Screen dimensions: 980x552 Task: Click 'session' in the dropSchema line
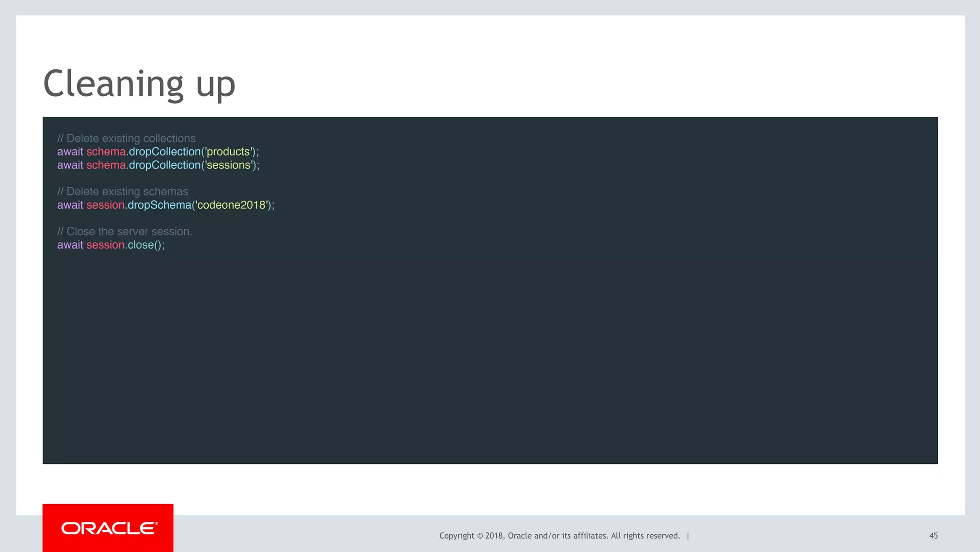pos(105,205)
